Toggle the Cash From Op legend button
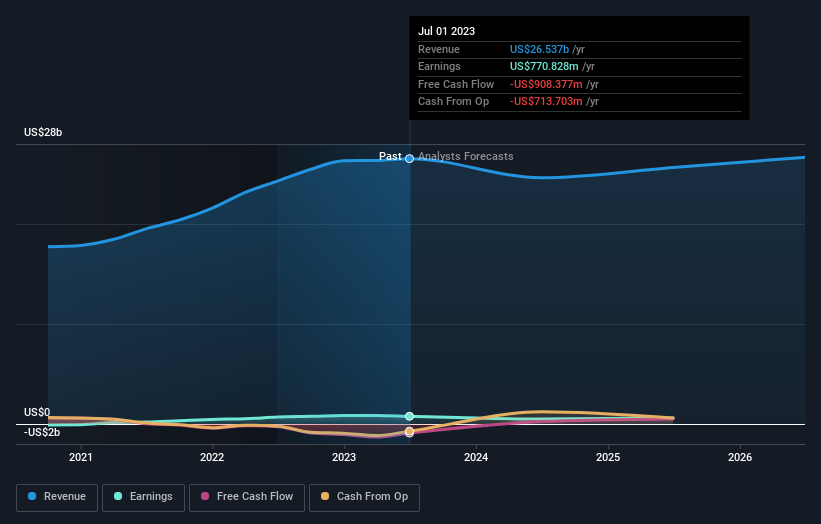This screenshot has width=821, height=524. tap(364, 497)
